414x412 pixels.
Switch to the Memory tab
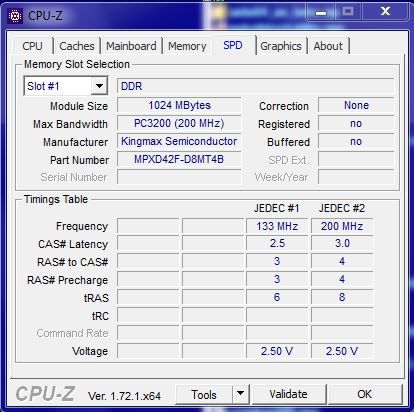coord(187,46)
